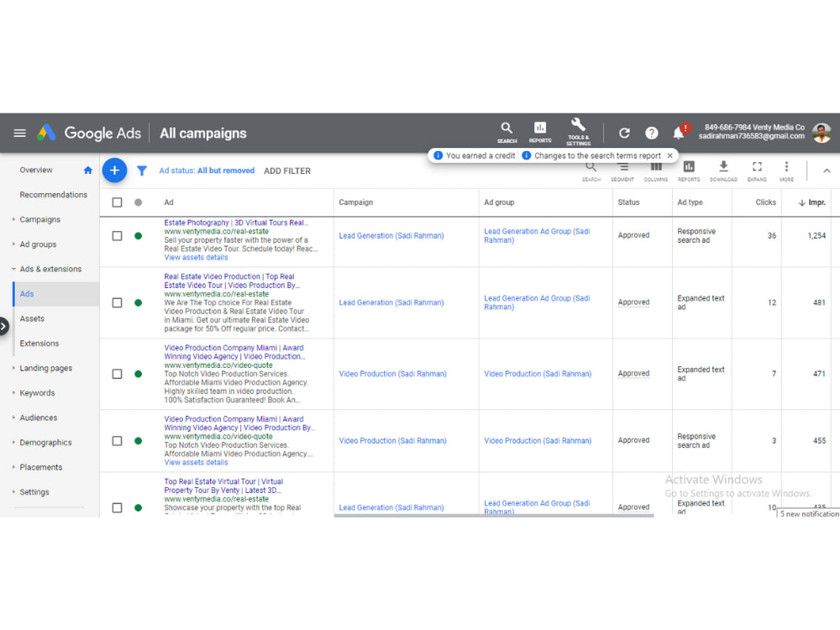Click the filter funnel icon

point(142,171)
